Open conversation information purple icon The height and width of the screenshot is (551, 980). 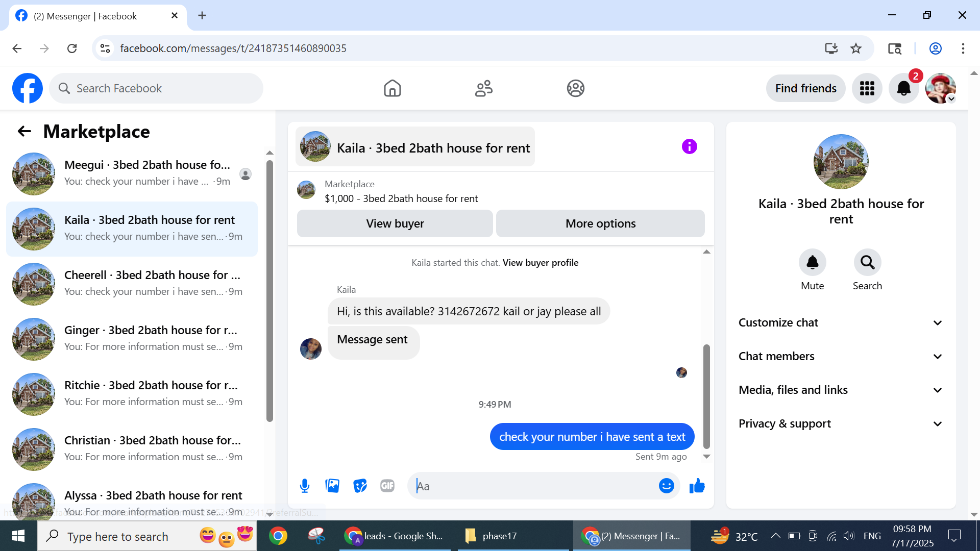coord(689,147)
